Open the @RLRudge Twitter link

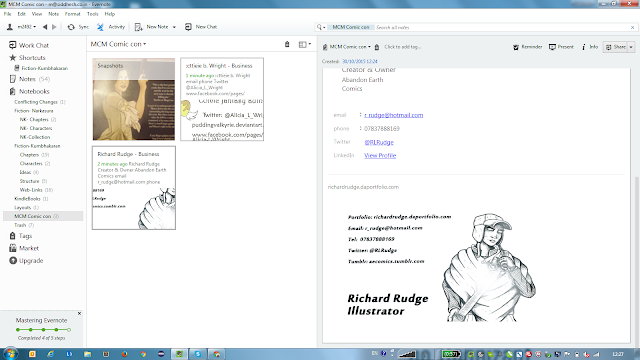[379, 142]
